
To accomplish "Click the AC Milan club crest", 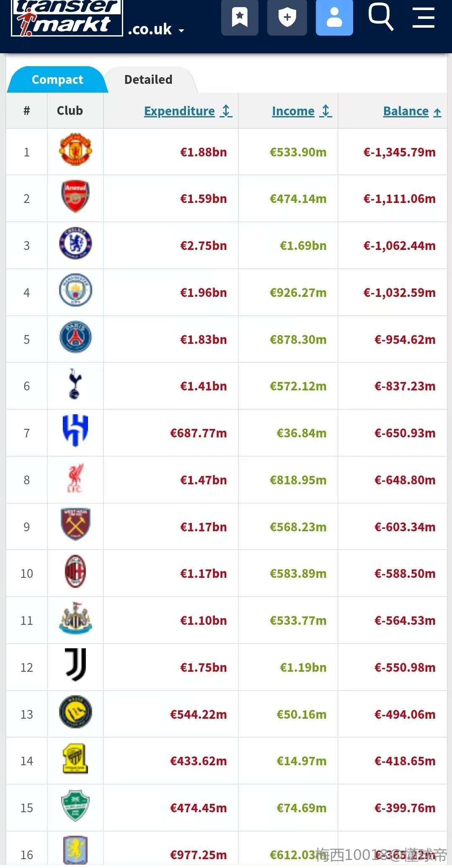I will coord(75,572).
